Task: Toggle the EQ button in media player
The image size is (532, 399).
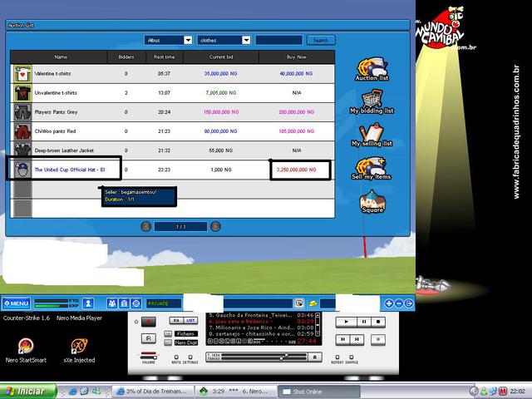Action: pos(176,321)
